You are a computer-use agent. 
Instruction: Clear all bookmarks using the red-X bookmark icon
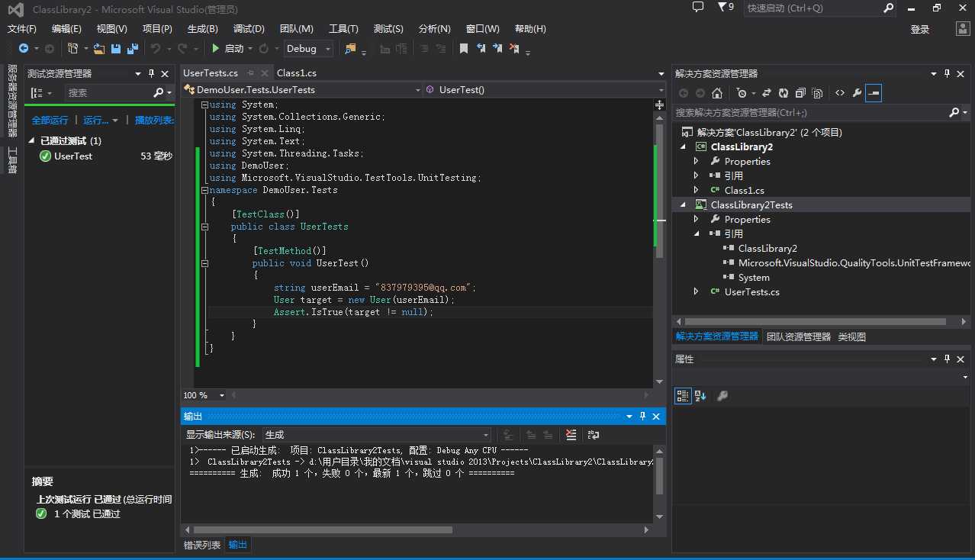(x=514, y=49)
